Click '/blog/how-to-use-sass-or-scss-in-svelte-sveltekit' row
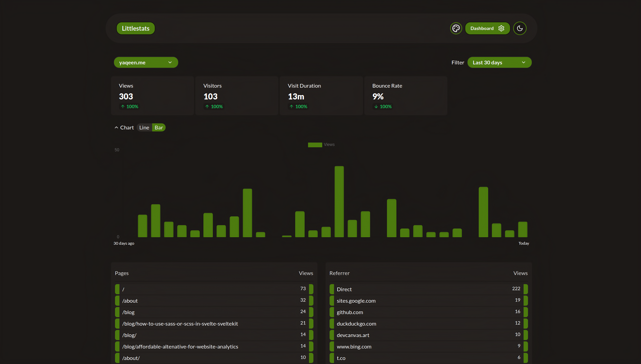The width and height of the screenshot is (641, 364). point(214,324)
